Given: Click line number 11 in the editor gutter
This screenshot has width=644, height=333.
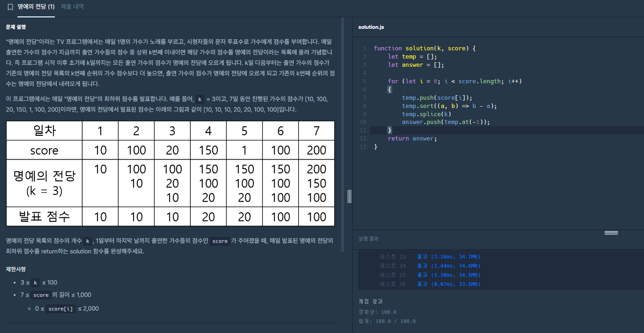Looking at the screenshot, I should coord(363,130).
